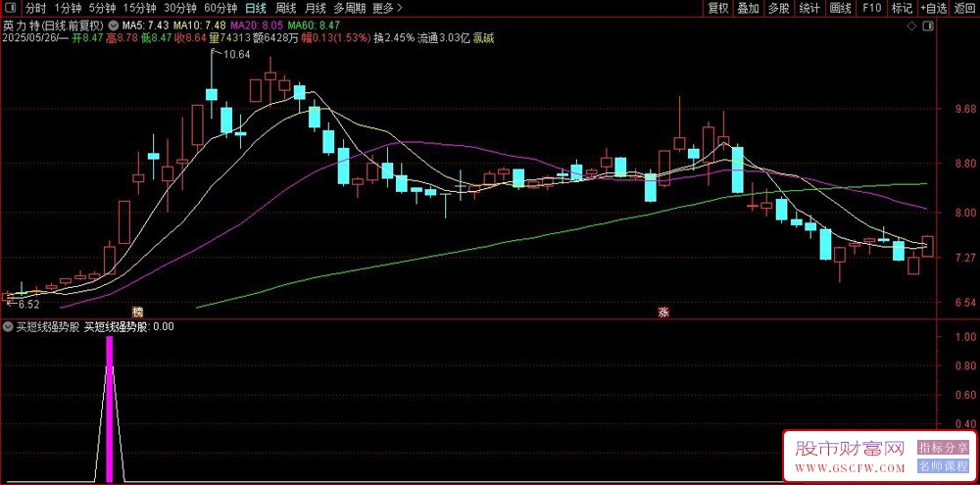This screenshot has width=980, height=485.
Task: Click the 名师课程 banner link
Action: tap(943, 466)
